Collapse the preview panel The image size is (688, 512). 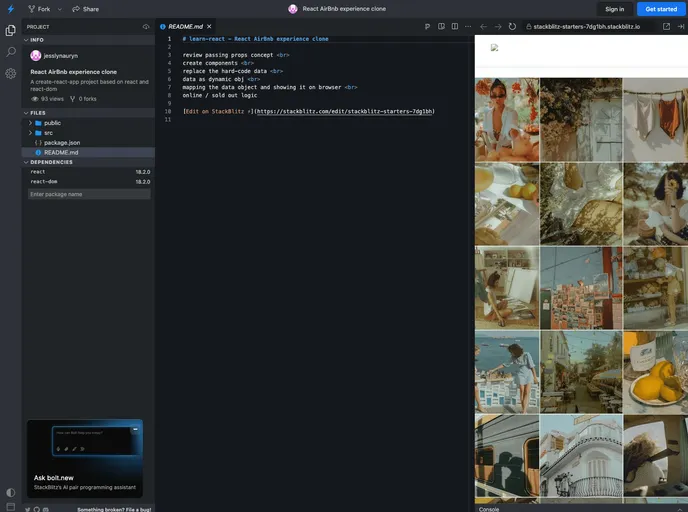click(680, 27)
